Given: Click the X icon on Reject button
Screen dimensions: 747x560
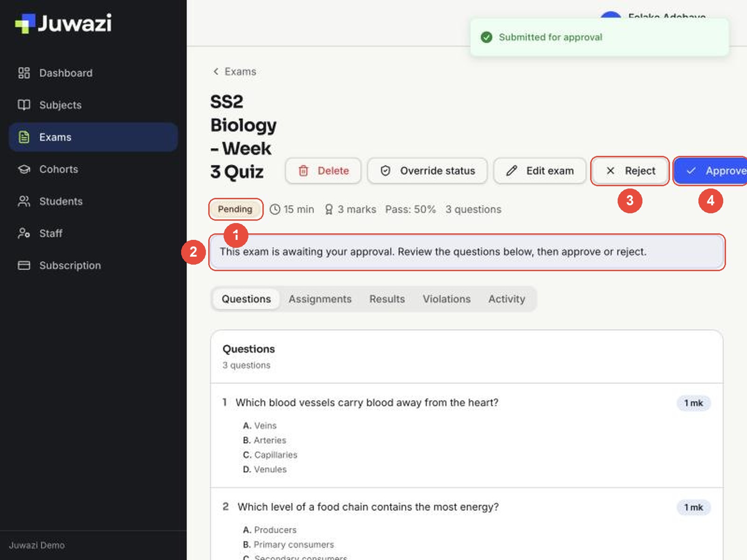Looking at the screenshot, I should click(610, 171).
